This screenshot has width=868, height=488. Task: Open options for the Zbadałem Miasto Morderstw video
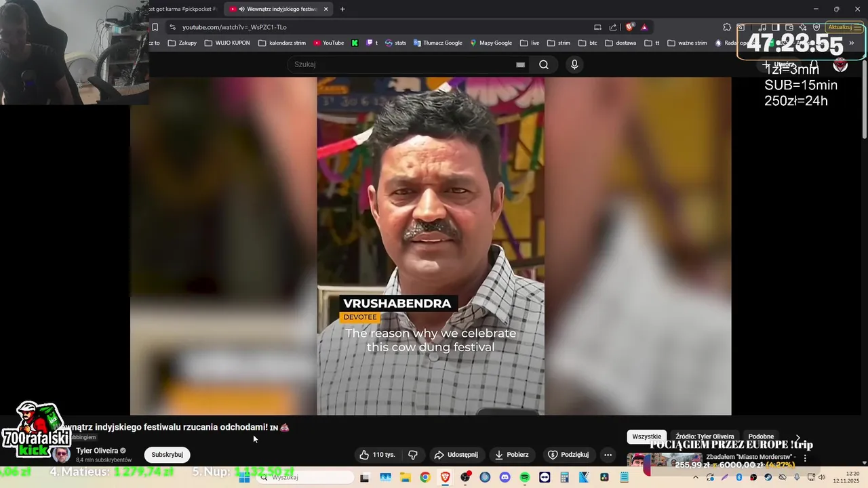point(805,458)
